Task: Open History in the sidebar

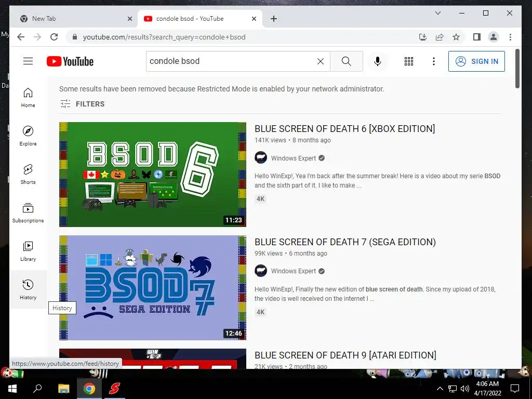Action: click(x=28, y=290)
